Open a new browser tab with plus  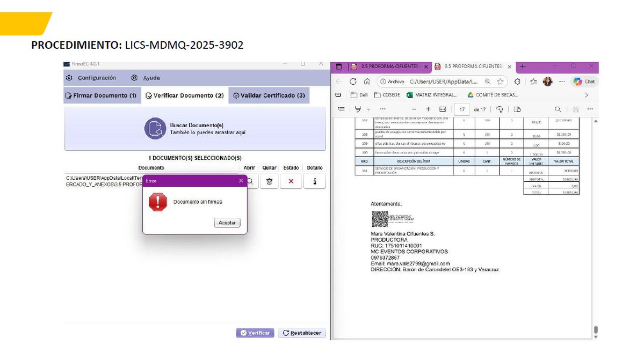click(x=523, y=67)
